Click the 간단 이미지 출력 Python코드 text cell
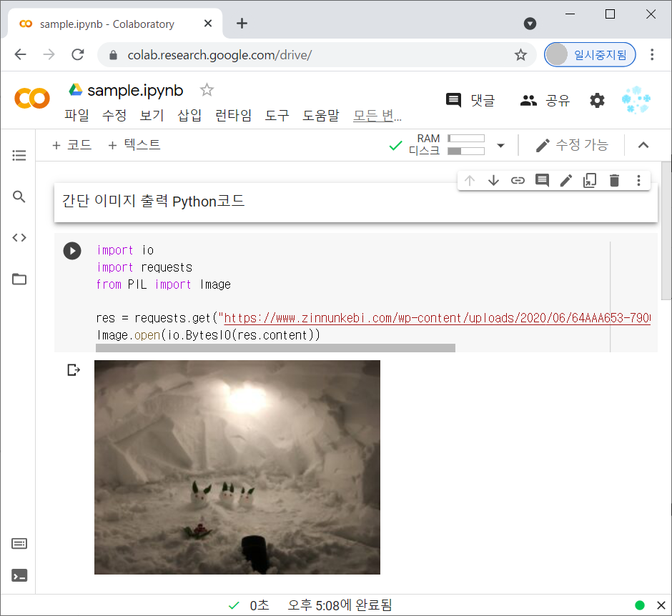Screen dimensions: 672x616 tap(356, 202)
